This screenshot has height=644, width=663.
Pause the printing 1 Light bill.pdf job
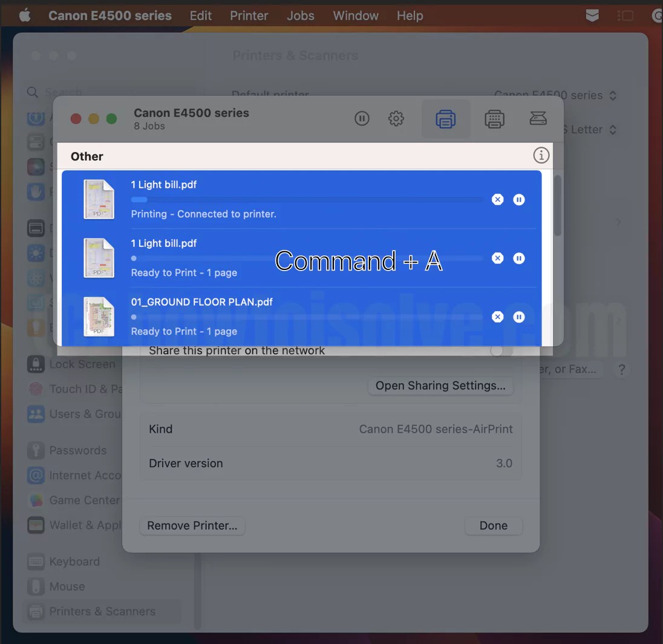(x=519, y=199)
